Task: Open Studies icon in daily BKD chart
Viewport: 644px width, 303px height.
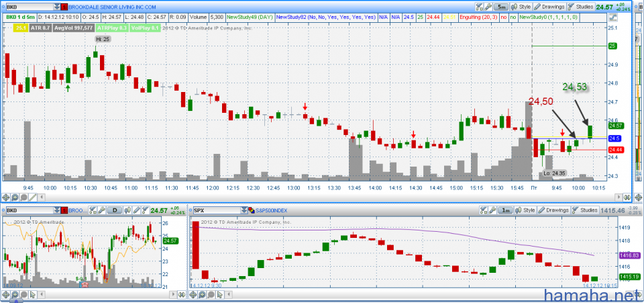Action: pyautogui.click(x=145, y=210)
